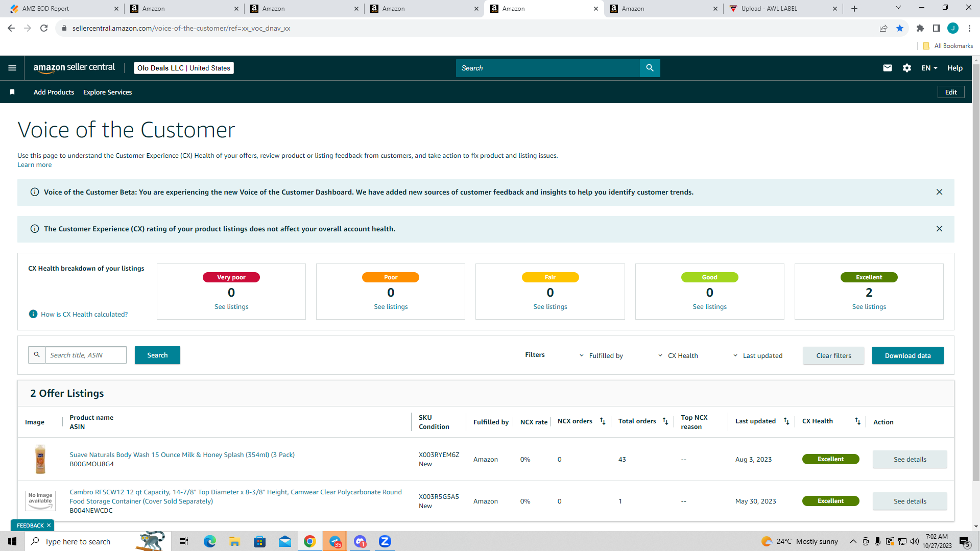The image size is (980, 551).
Task: Open the Learn more link
Action: point(34,164)
